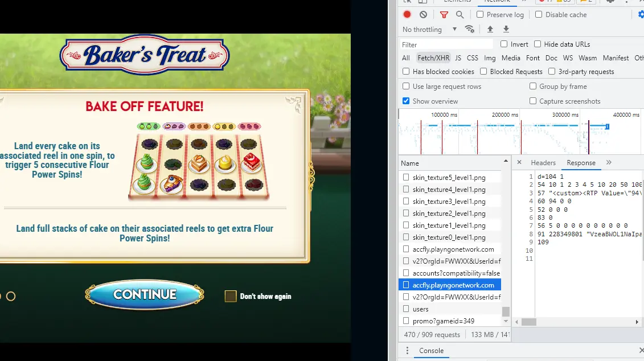Image resolution: width=644 pixels, height=361 pixels.
Task: Filter requests by Doc
Action: click(x=551, y=58)
